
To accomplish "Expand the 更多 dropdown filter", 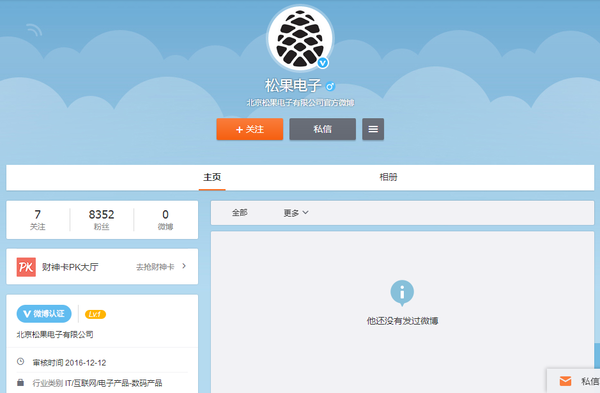I will 296,213.
